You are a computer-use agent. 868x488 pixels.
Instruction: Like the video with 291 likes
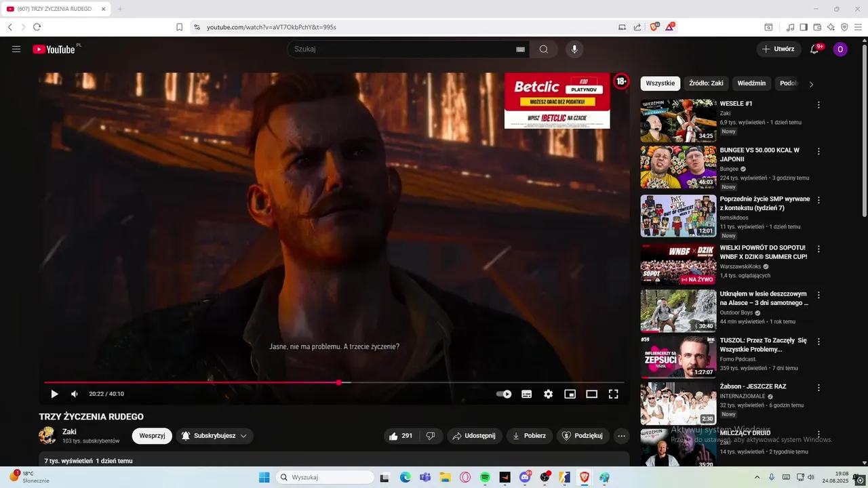pos(401,436)
